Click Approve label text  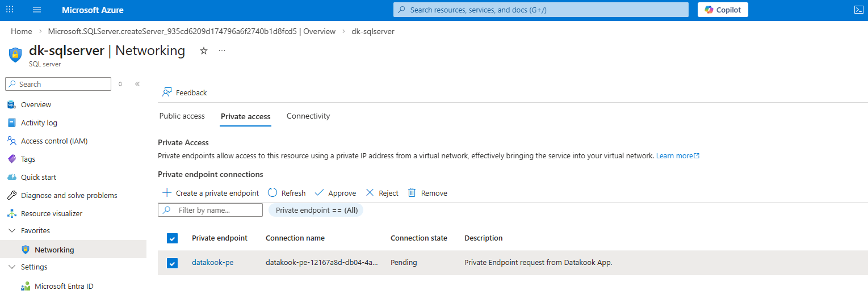[x=342, y=193]
